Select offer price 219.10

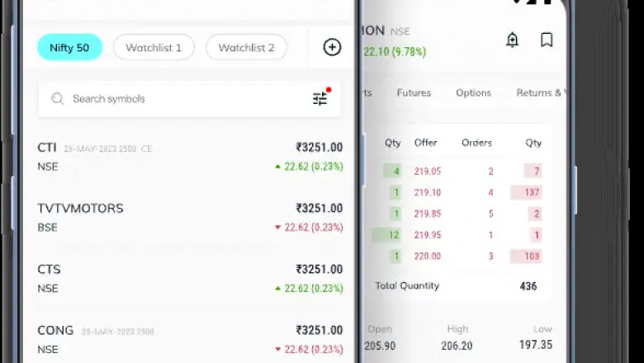pyautogui.click(x=428, y=192)
